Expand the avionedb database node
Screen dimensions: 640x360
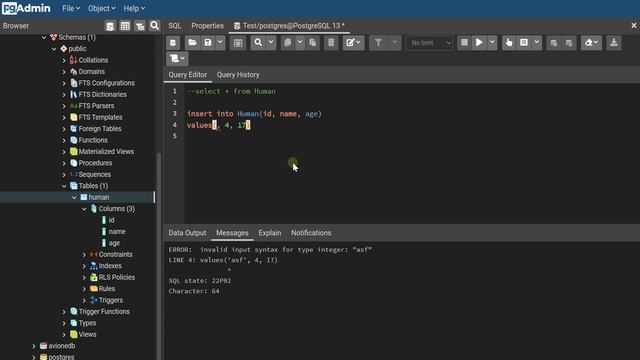[x=34, y=346]
